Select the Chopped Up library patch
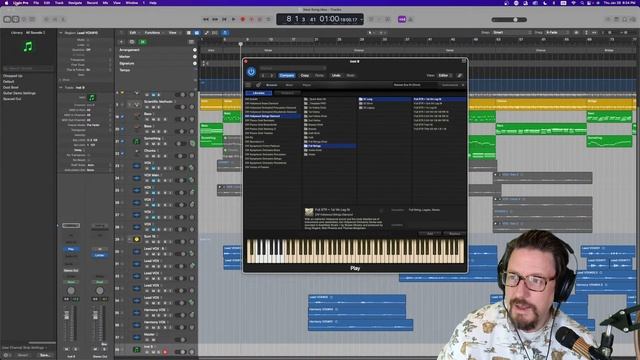 click(x=13, y=76)
